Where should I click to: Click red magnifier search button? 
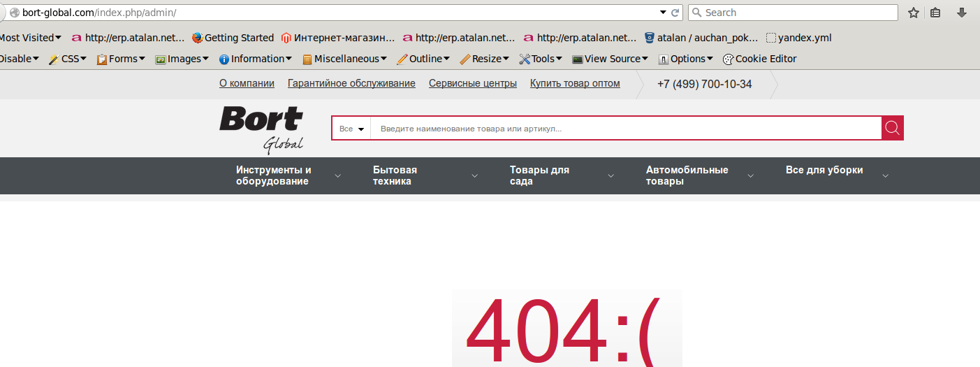pos(893,128)
